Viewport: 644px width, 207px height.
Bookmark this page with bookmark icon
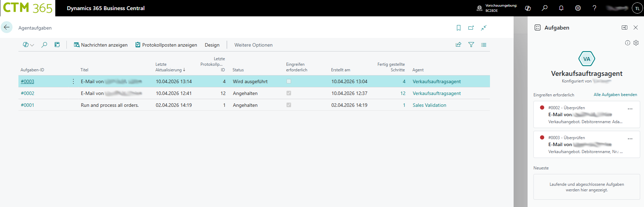coord(459,28)
